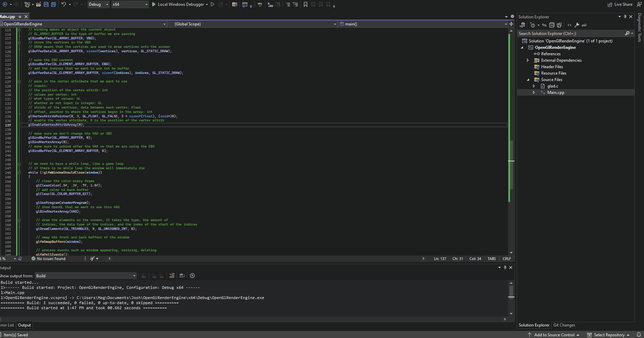Click the Sync with Active Document icon in Solution Explorer
This screenshot has width=644, height=338.
(544, 25)
